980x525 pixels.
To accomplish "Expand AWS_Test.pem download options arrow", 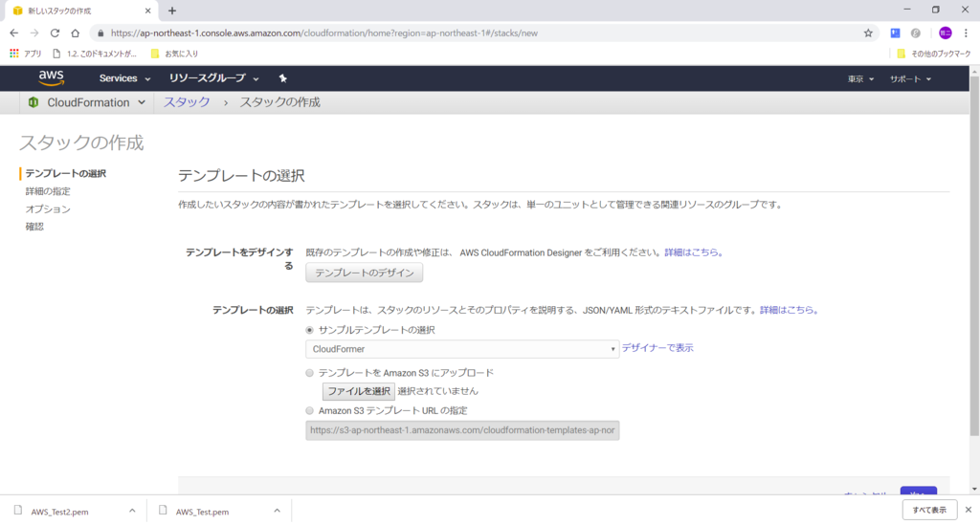I will 277,511.
